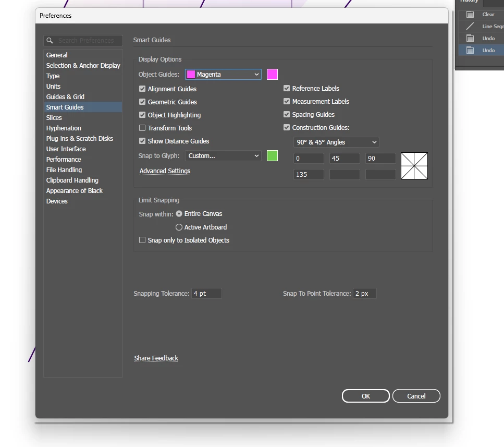
Task: Open Clipboard Handling preferences
Action: (x=72, y=180)
